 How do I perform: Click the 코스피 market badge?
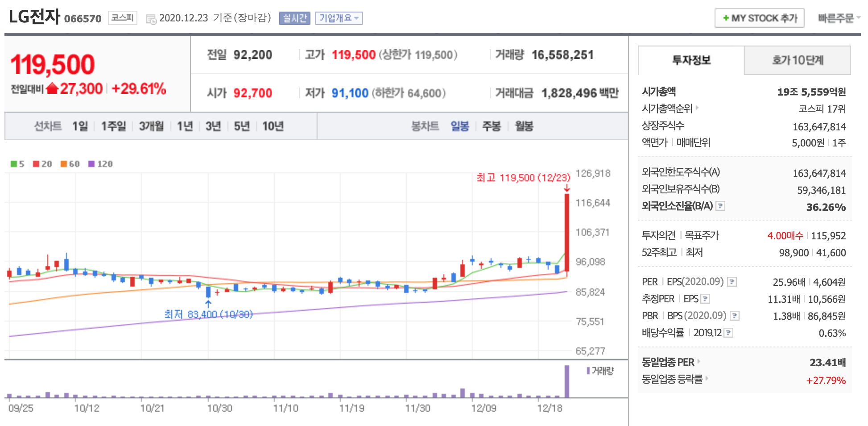tap(122, 18)
